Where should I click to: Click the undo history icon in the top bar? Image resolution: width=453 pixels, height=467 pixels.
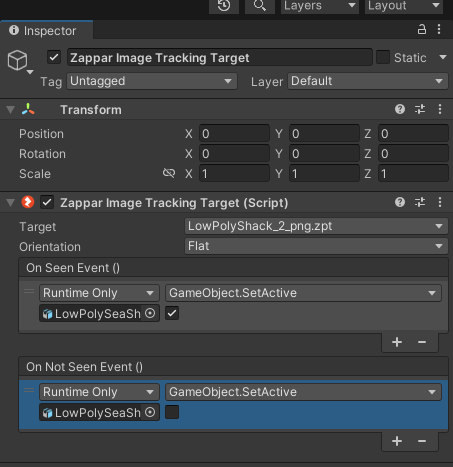pyautogui.click(x=224, y=6)
